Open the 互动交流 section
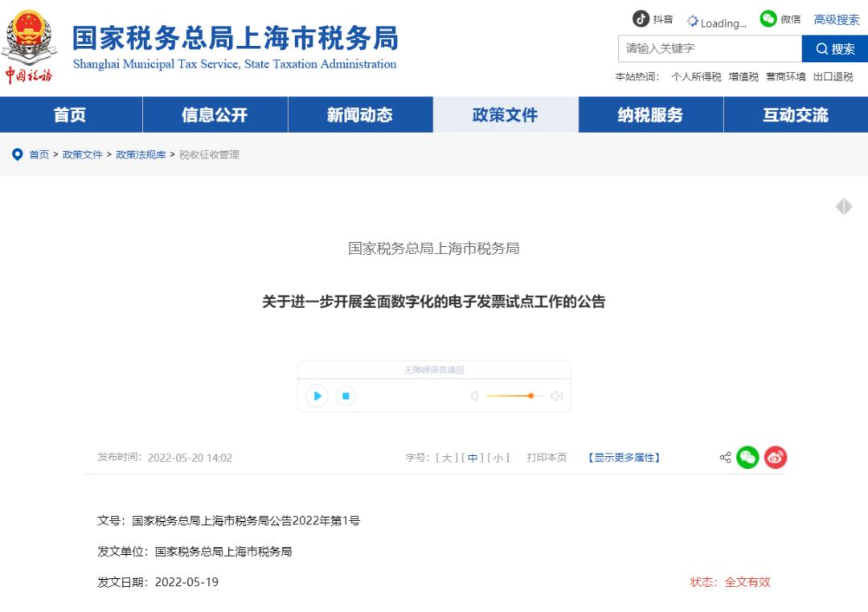868x612 pixels. tap(794, 115)
